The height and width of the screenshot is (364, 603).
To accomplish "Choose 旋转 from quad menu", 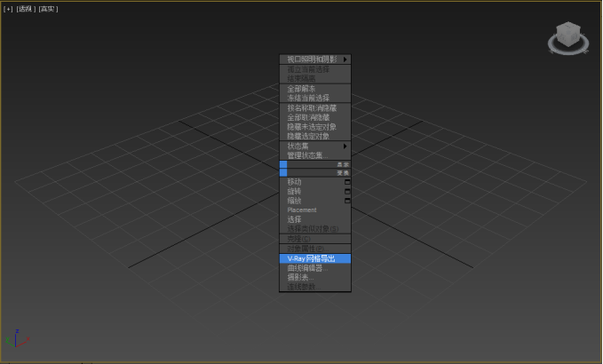I will point(294,191).
